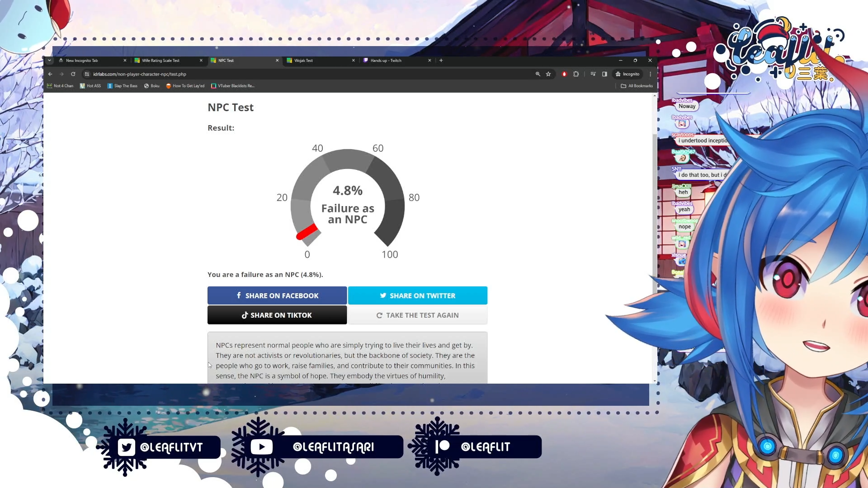Open the Extensions puzzle icon
The width and height of the screenshot is (868, 488).
pos(576,74)
